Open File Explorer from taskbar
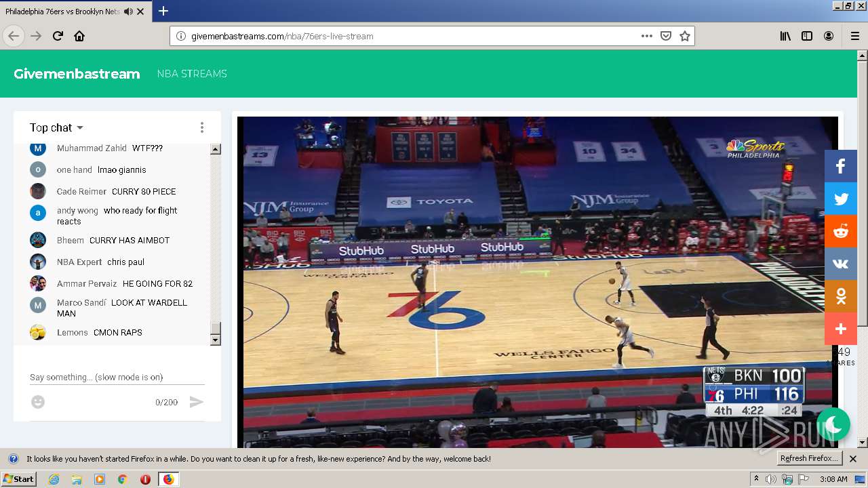The width and height of the screenshot is (868, 488). click(x=77, y=479)
